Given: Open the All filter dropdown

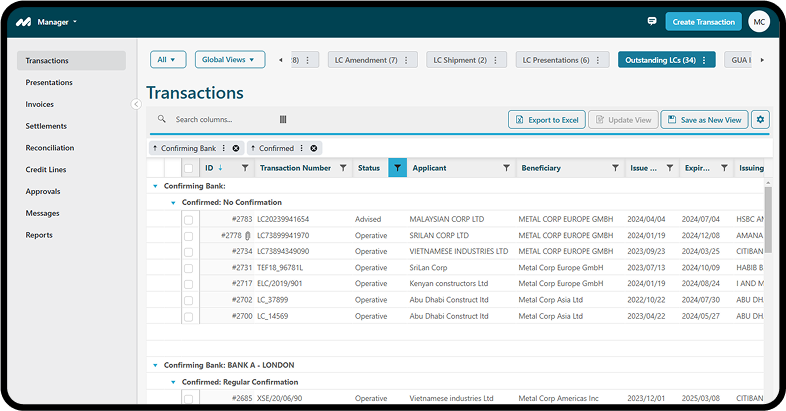Looking at the screenshot, I should [x=167, y=60].
